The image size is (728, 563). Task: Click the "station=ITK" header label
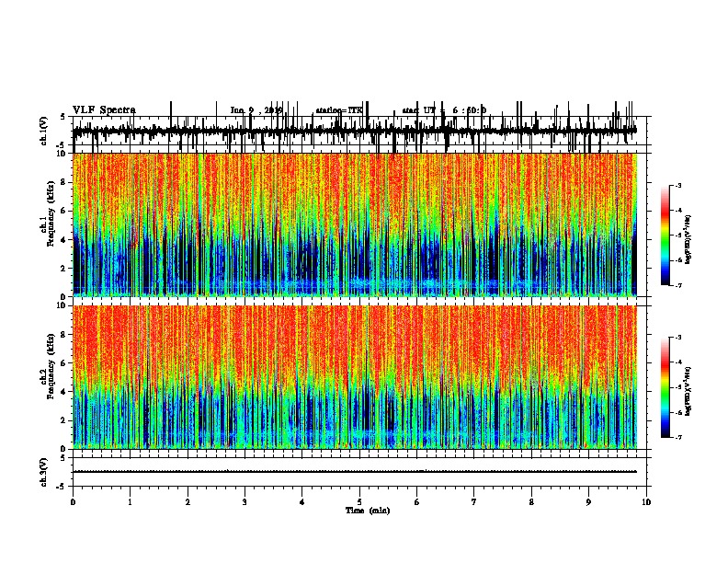339,110
